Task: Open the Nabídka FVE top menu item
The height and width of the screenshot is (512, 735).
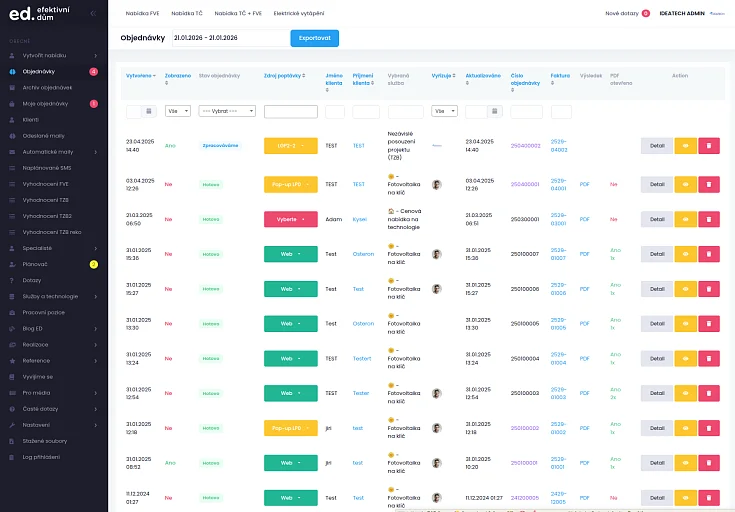Action: point(142,14)
